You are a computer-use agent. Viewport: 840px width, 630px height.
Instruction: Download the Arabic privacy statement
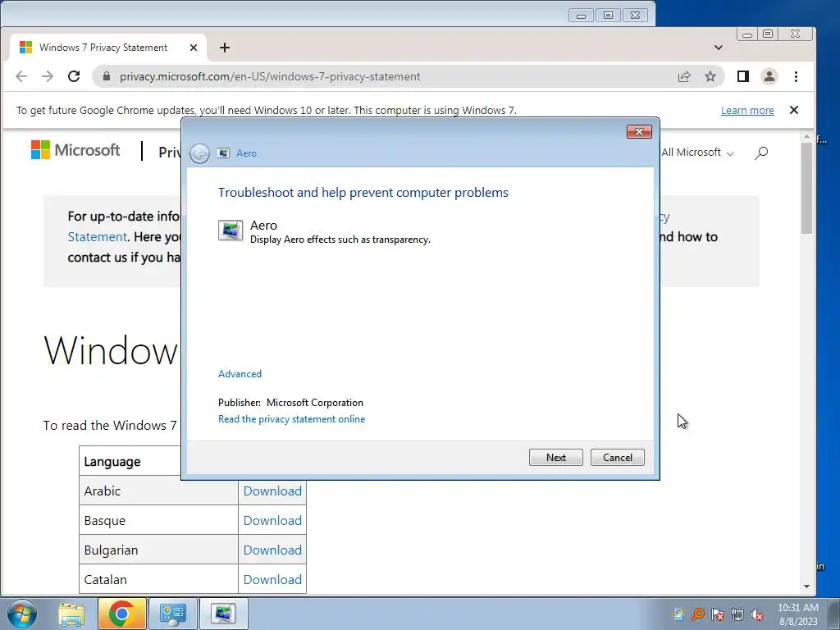click(272, 491)
